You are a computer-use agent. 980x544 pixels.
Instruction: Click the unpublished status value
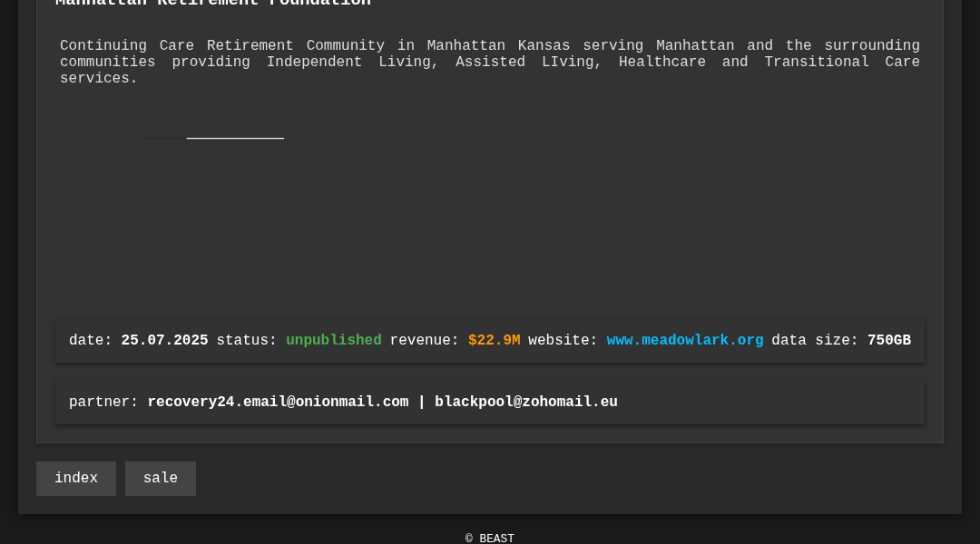(334, 340)
